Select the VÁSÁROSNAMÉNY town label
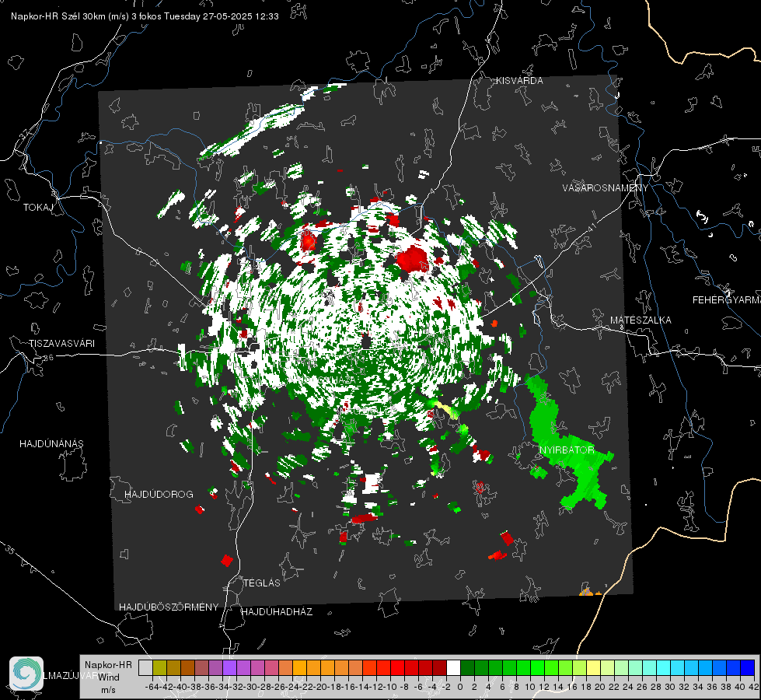 606,188
